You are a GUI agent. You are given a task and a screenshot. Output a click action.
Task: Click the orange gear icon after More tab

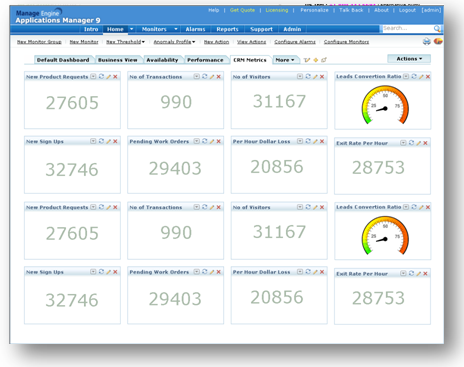tap(315, 60)
